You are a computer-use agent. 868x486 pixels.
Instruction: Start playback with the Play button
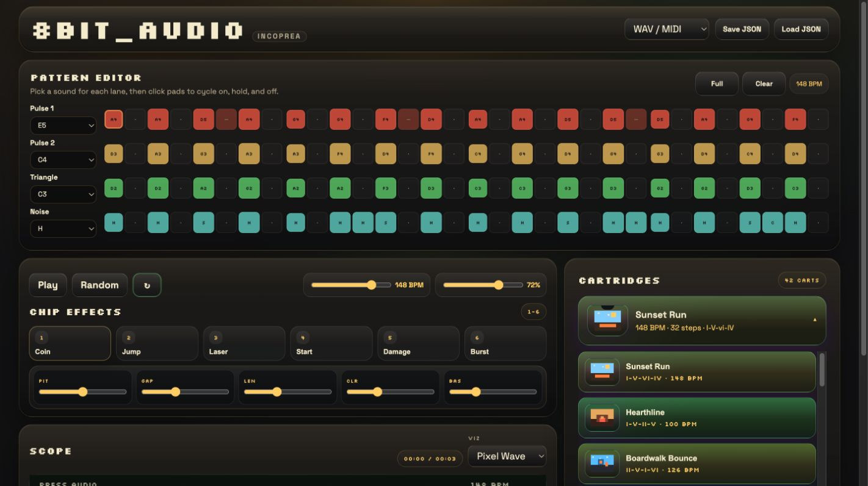[x=48, y=285]
